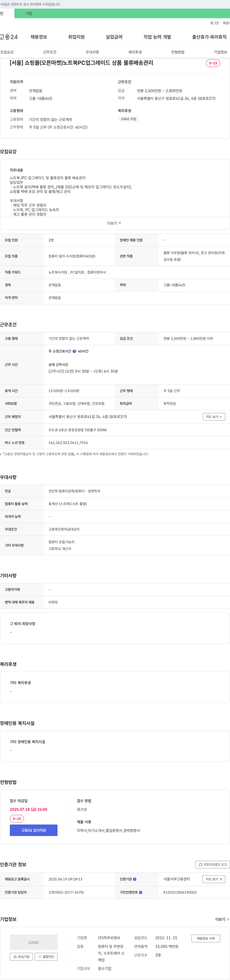This screenshot has width=230, height=980.
Task: Click the founding date 2010. 11. 01
Action: point(166,938)
